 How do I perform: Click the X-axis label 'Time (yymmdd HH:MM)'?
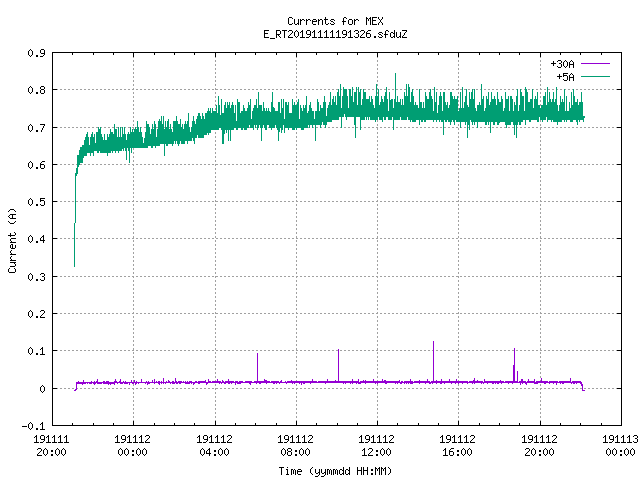click(335, 471)
